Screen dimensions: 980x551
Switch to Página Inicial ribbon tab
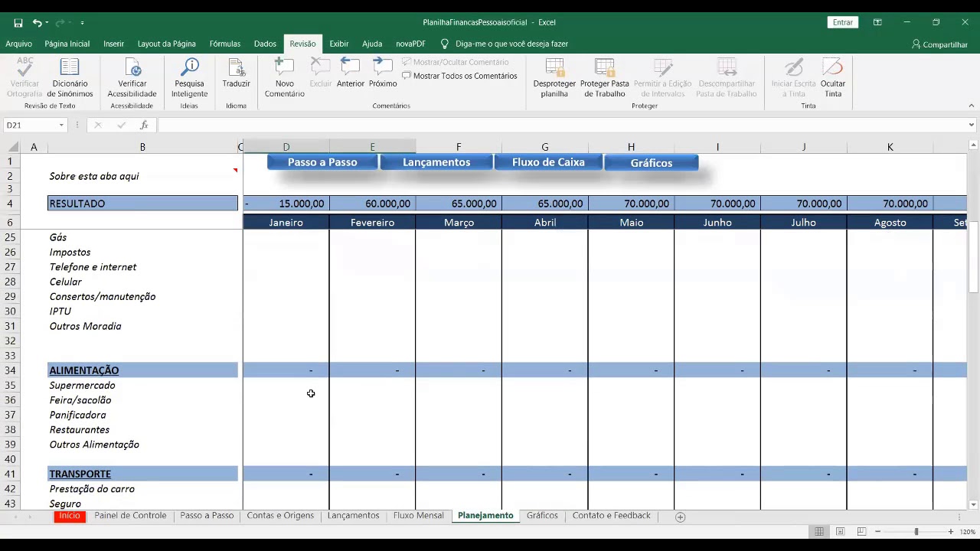tap(67, 44)
